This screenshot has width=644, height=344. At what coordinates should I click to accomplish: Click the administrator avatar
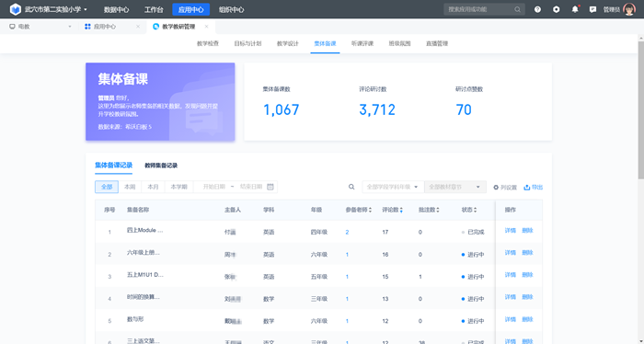(629, 9)
